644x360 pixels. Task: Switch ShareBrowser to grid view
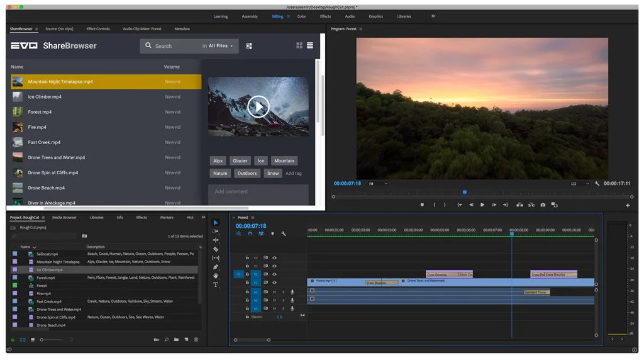coord(299,45)
